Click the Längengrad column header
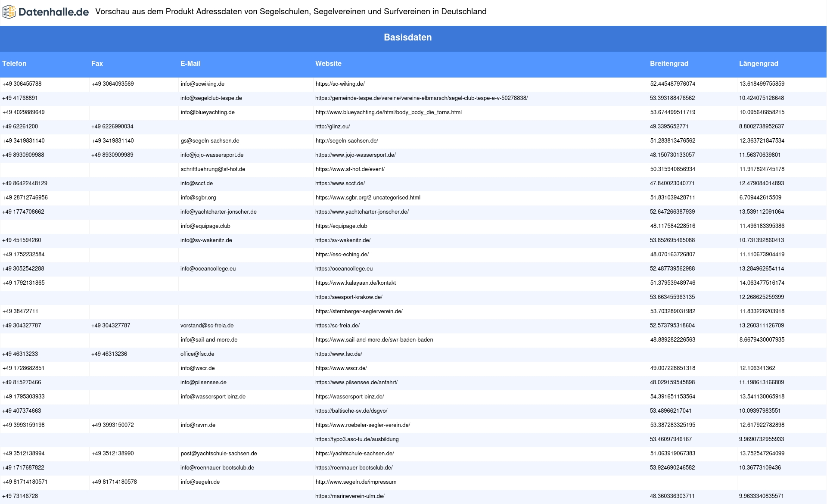The image size is (827, 504). [759, 63]
